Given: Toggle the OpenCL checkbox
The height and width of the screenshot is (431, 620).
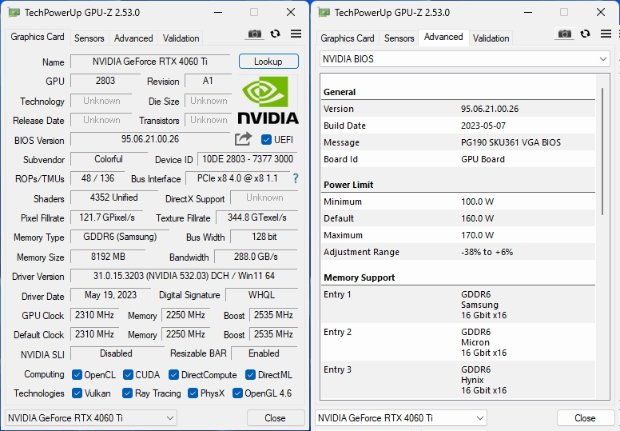Looking at the screenshot, I should point(77,374).
